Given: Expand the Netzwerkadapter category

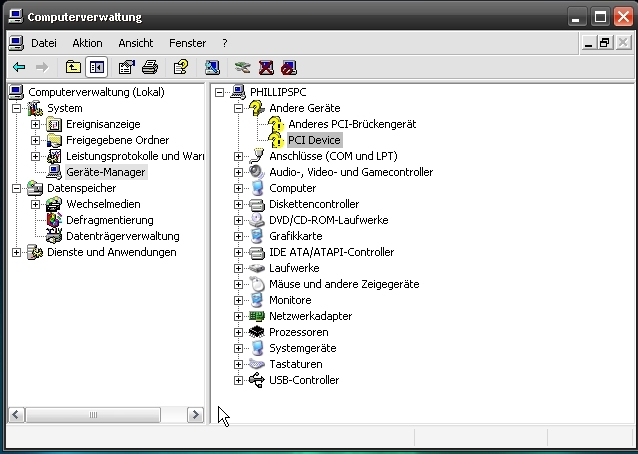Looking at the screenshot, I should click(x=238, y=316).
